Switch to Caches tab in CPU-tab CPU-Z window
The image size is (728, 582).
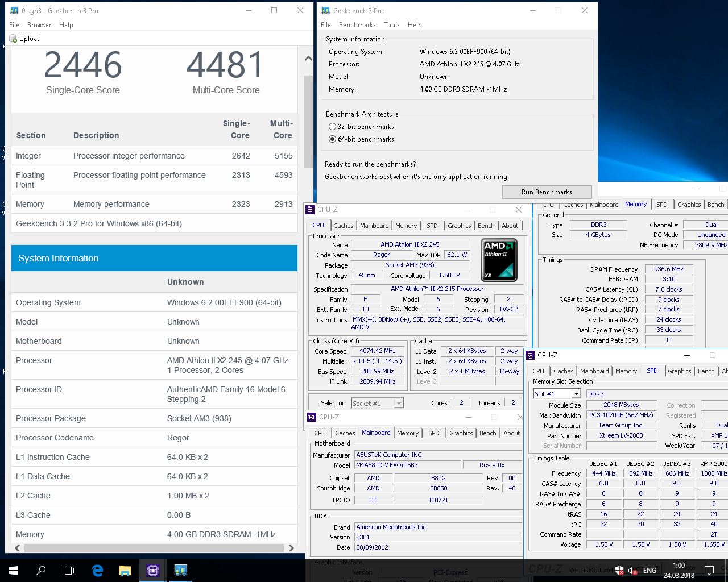pyautogui.click(x=344, y=226)
